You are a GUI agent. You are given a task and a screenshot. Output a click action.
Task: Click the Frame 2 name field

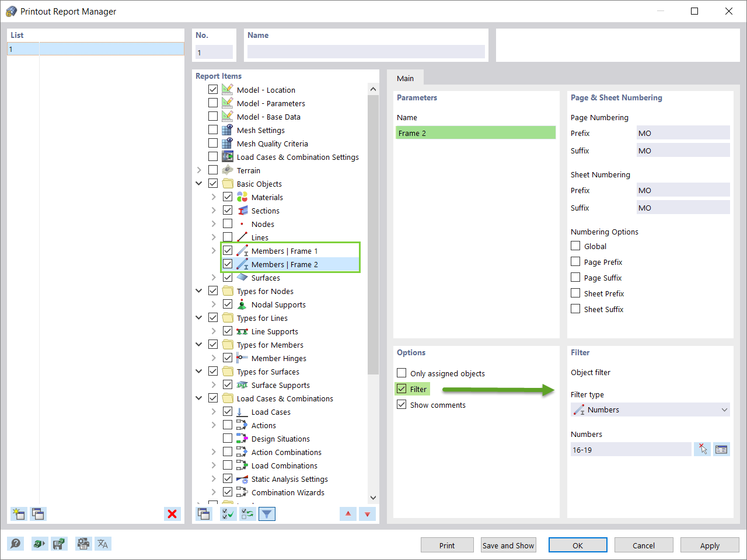[x=476, y=133]
